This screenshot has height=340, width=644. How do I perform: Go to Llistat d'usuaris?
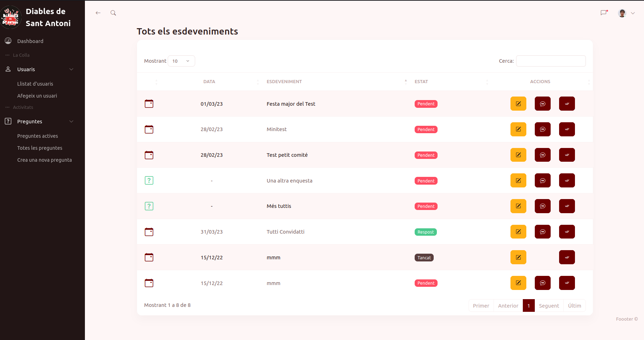[x=35, y=84]
